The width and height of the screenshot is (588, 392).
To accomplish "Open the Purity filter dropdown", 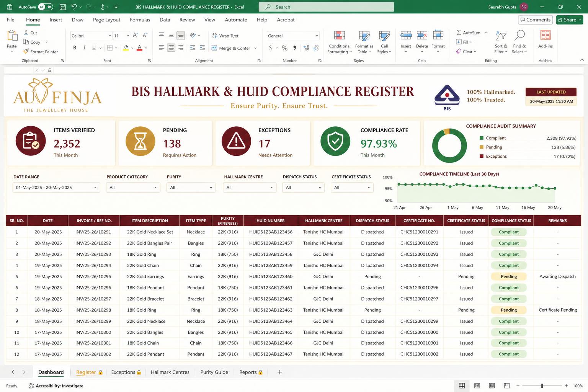I will (191, 188).
